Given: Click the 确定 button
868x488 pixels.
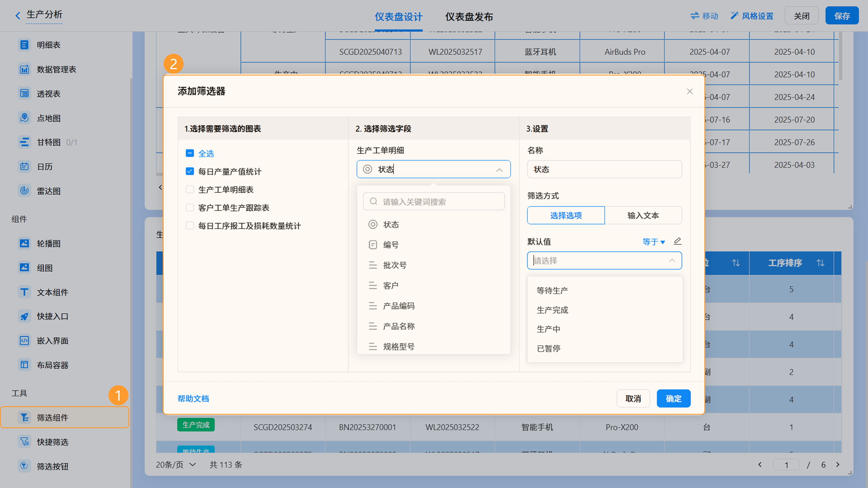Looking at the screenshot, I should [x=674, y=399].
